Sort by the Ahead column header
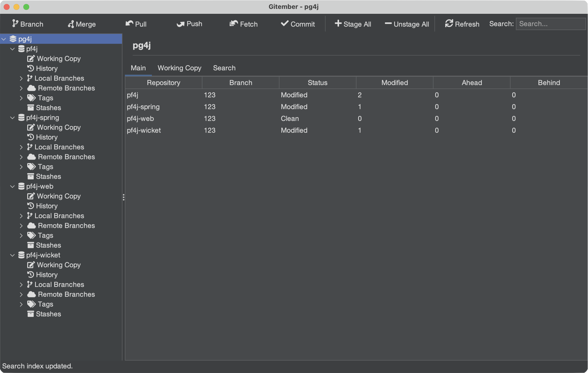 point(472,83)
